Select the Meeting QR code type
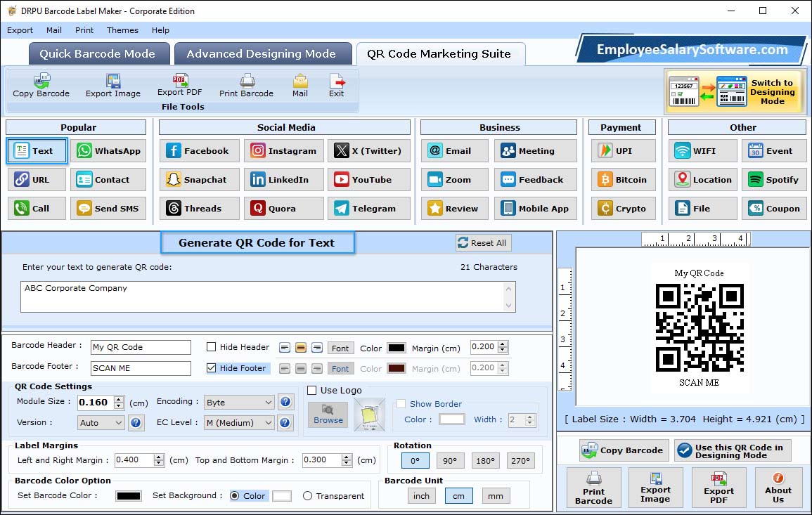 point(536,150)
